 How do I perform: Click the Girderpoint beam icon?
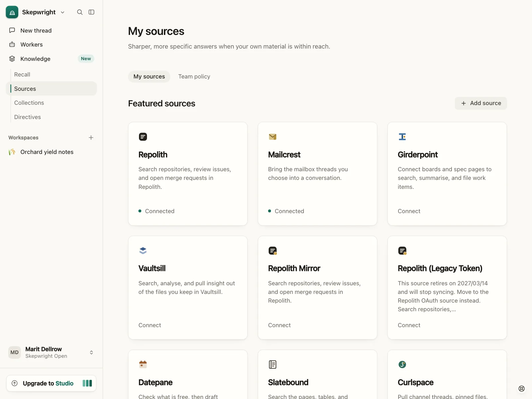[402, 137]
